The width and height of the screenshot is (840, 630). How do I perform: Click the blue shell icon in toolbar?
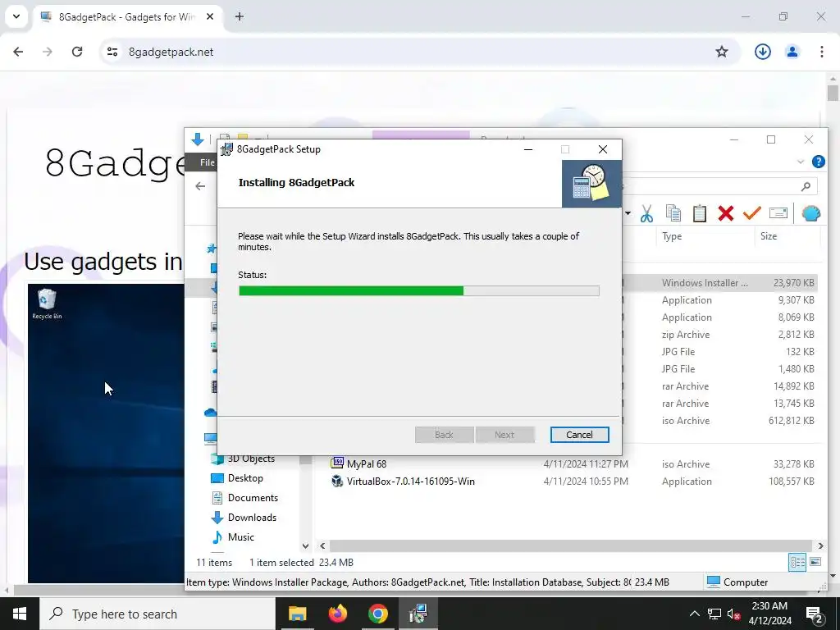tap(811, 213)
